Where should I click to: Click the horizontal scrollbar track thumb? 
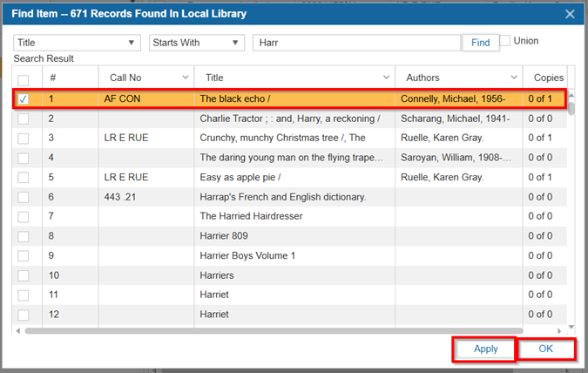(274, 331)
